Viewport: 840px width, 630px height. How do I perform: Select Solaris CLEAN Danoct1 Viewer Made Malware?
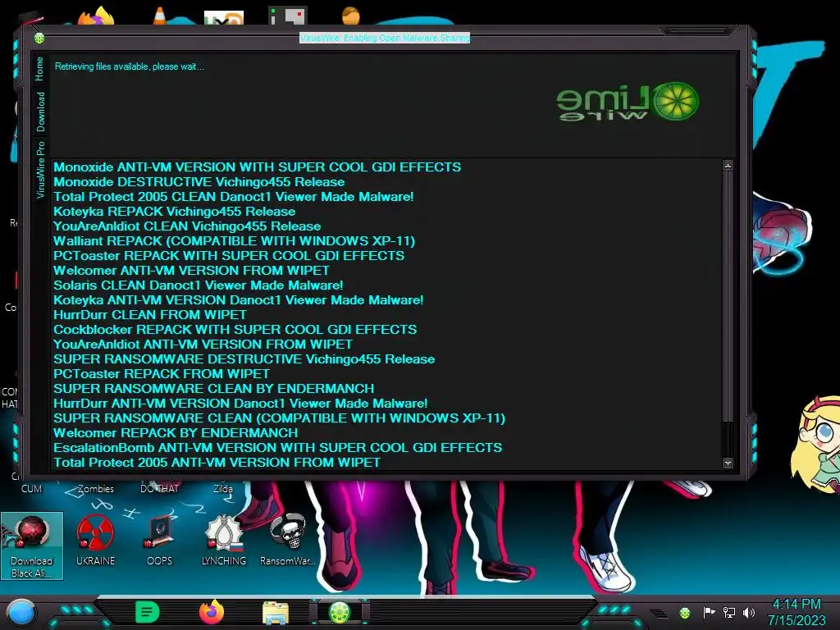(199, 285)
